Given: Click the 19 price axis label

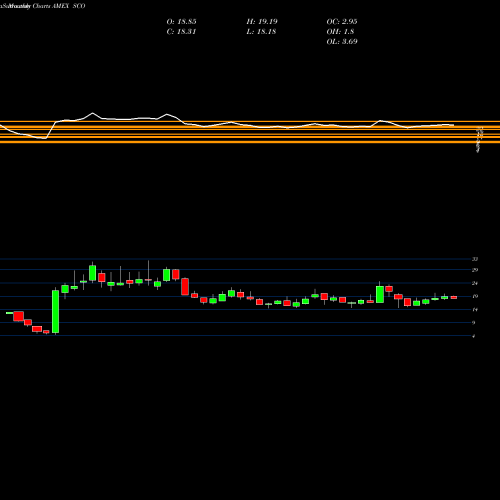Looking at the screenshot, I should coord(475,296).
